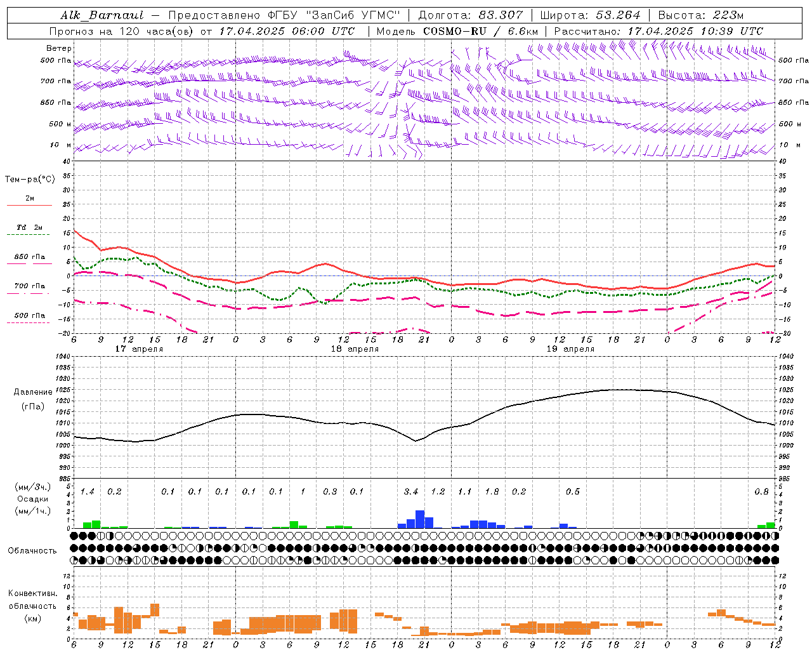
Task: Select the 700 гПа temperature legend label
Action: tap(29, 286)
